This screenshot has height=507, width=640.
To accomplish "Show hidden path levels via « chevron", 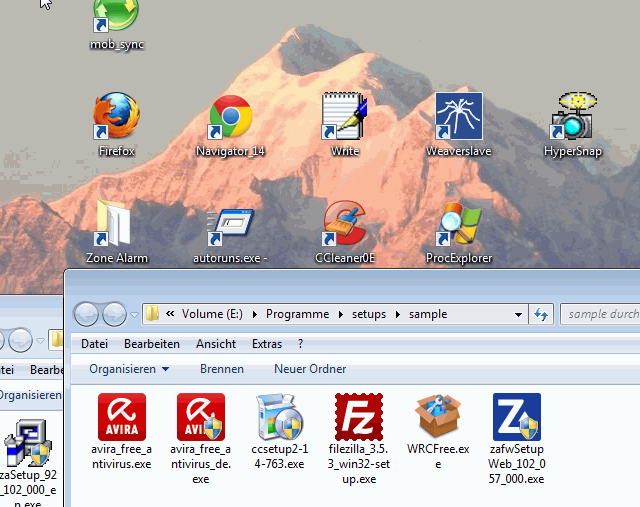I will (x=170, y=314).
